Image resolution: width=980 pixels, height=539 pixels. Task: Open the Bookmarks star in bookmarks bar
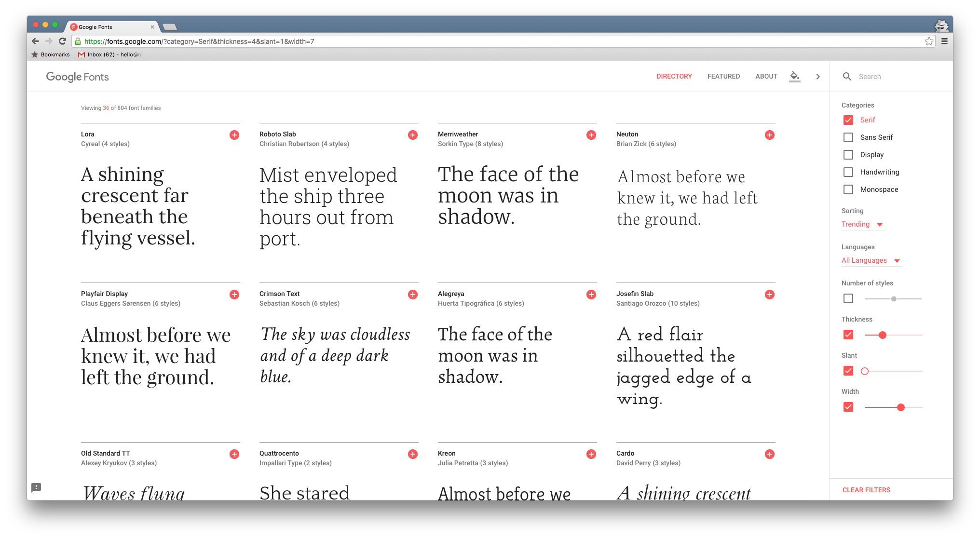35,54
